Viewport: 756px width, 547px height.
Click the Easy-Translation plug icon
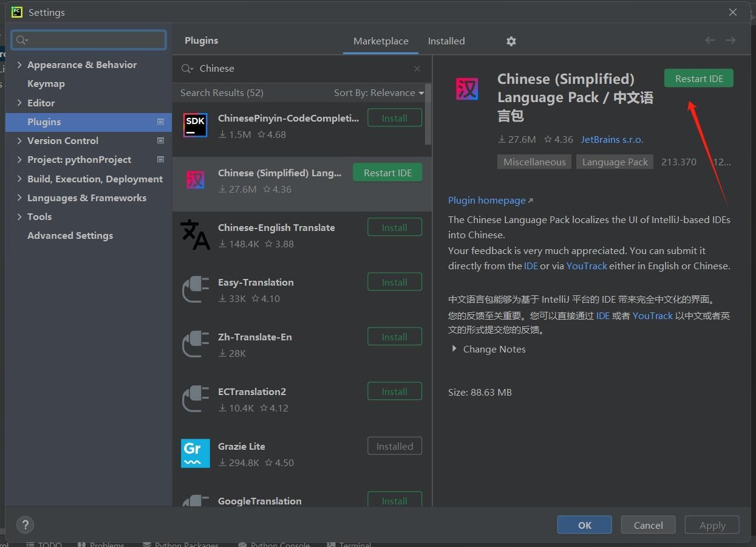(x=196, y=289)
